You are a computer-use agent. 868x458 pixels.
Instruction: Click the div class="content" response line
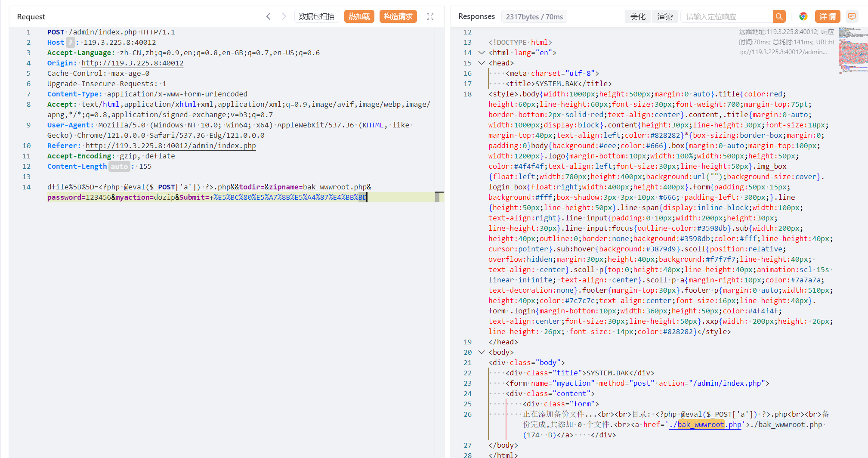[550, 393]
